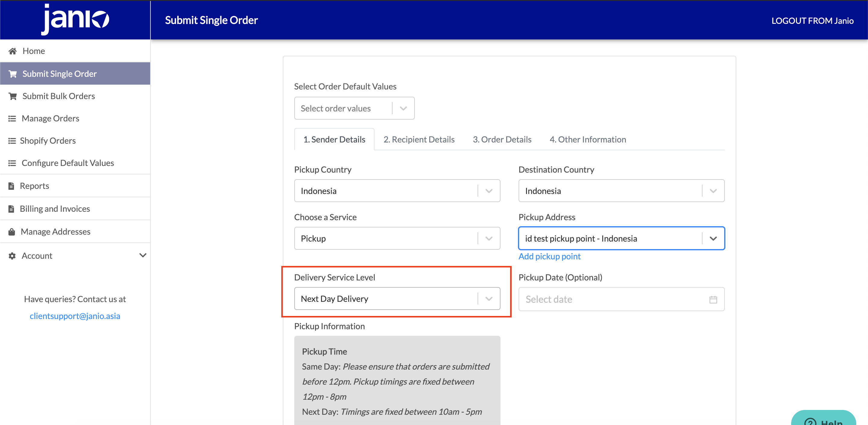Open the Choose a Service dropdown
Screen dimensions: 868x425
397,239
